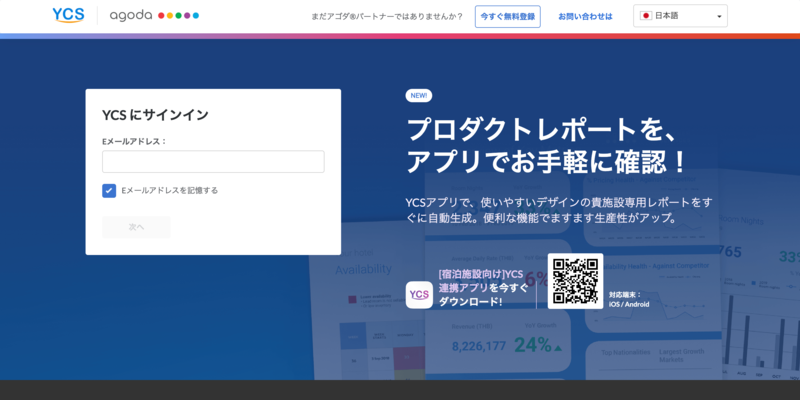Click the 対応端末：iOS / Android text
Viewport: 800px width, 400px height.
[x=629, y=299]
